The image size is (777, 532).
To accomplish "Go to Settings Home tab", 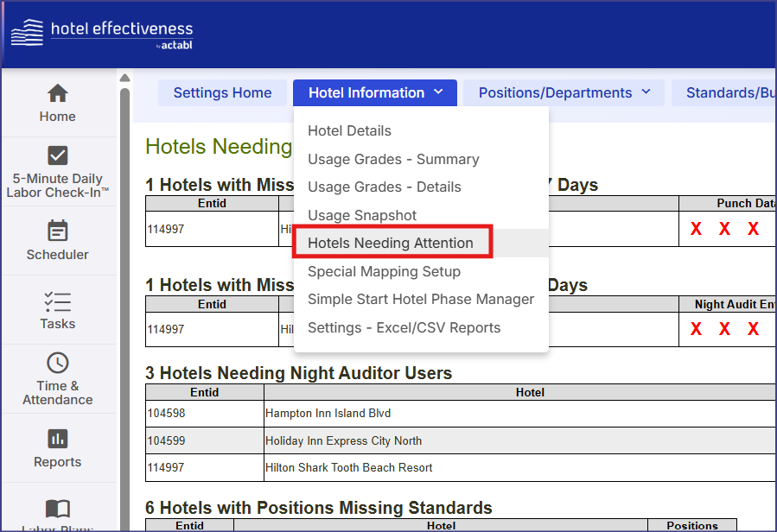I will [x=222, y=93].
